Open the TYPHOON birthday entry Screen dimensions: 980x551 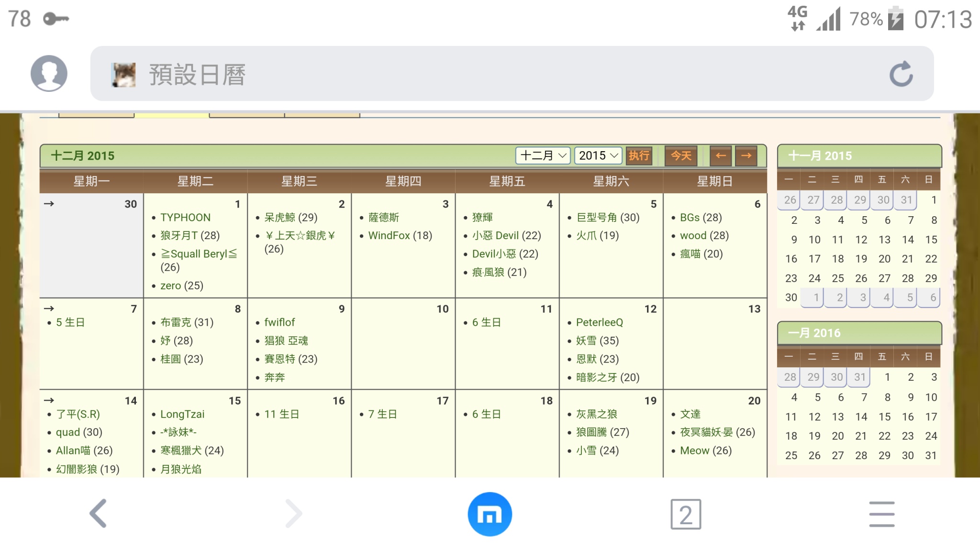[185, 218]
